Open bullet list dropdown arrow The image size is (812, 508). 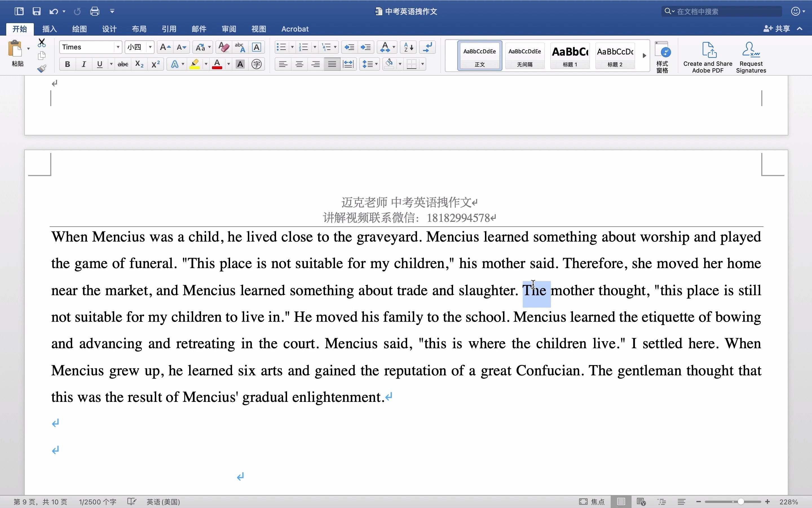pyautogui.click(x=292, y=47)
